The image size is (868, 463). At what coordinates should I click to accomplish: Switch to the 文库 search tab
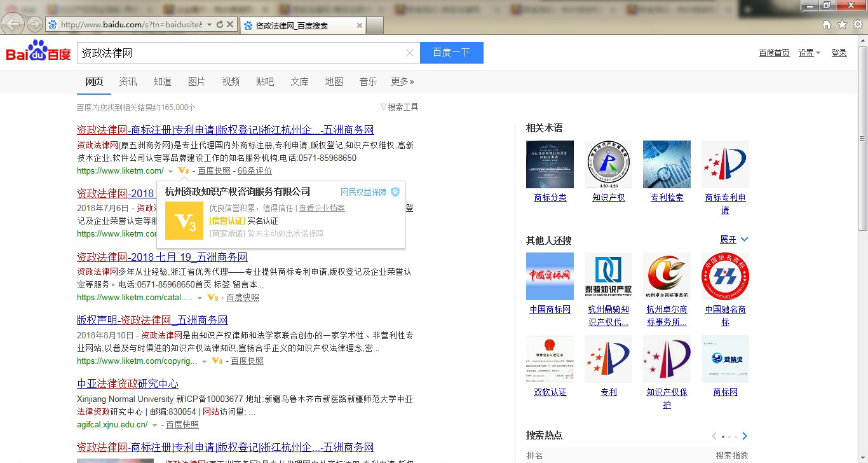tap(299, 81)
